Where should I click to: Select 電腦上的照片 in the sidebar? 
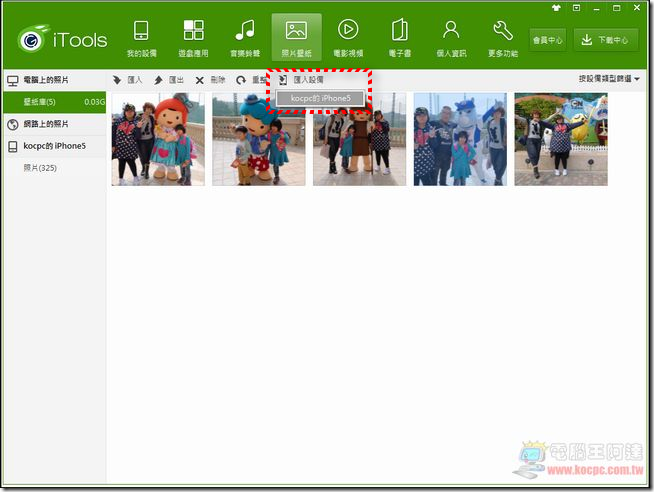tap(54, 80)
